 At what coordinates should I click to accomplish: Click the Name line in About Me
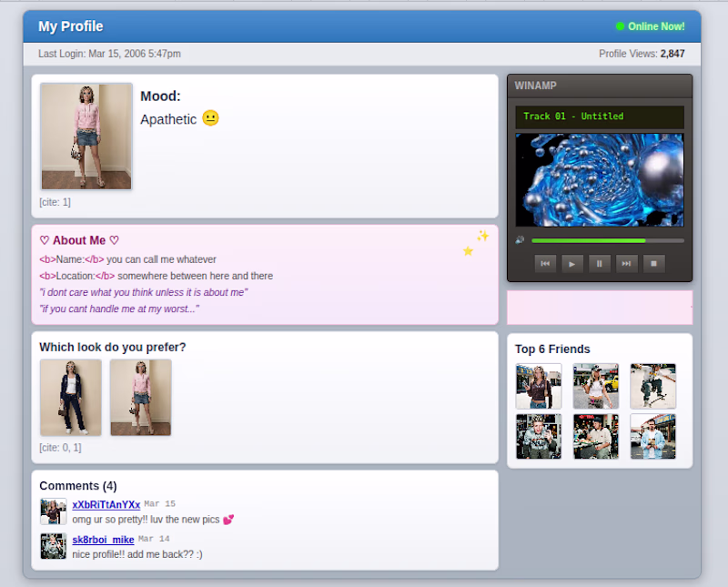[x=127, y=259]
